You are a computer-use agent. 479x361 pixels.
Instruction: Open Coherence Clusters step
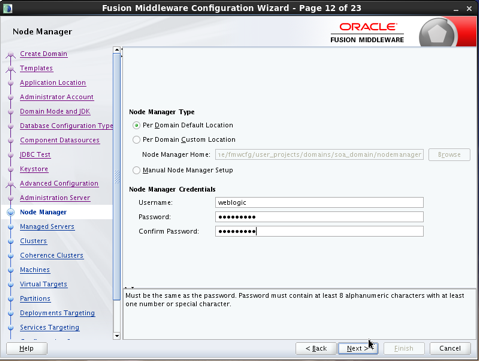point(52,255)
